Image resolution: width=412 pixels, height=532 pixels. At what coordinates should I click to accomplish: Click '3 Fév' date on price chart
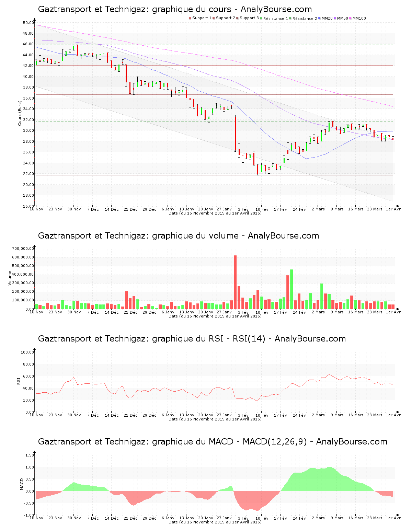(x=243, y=209)
